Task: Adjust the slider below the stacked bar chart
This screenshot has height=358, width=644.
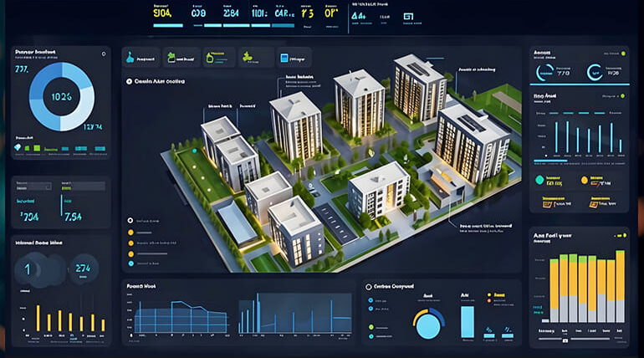Action: point(575,339)
